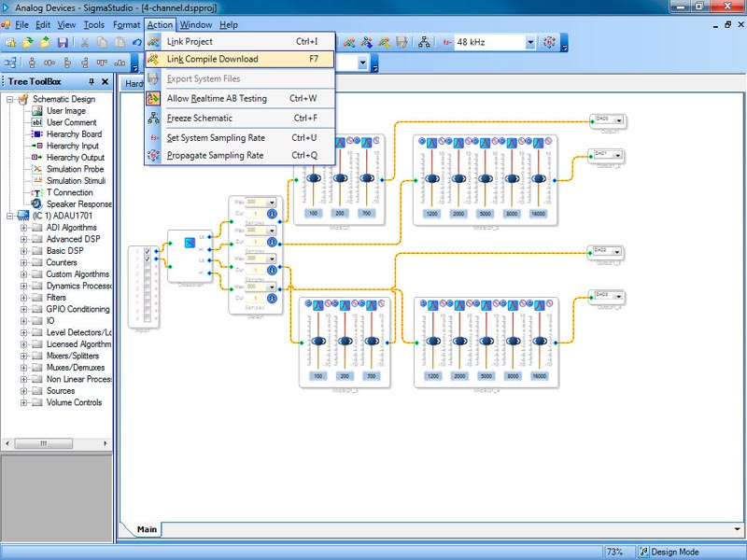The width and height of the screenshot is (747, 560).
Task: Expand the Filters folder in tree
Action: tap(23, 298)
